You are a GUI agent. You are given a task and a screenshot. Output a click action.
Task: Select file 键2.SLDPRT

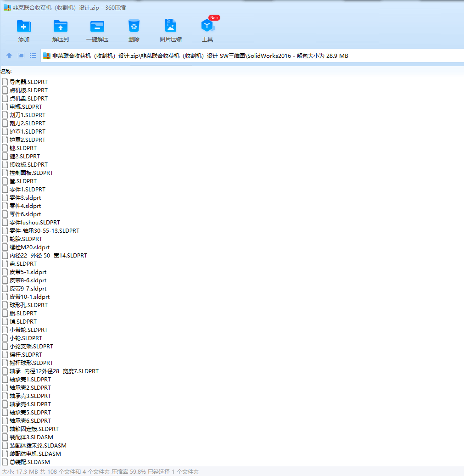coord(25,156)
